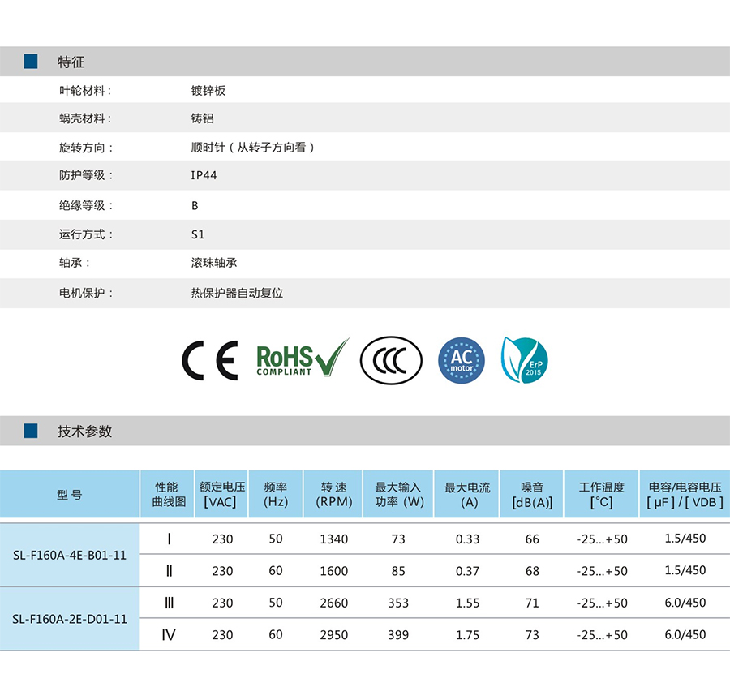Click the 顺时针（从转子方向看）value

tap(253, 148)
